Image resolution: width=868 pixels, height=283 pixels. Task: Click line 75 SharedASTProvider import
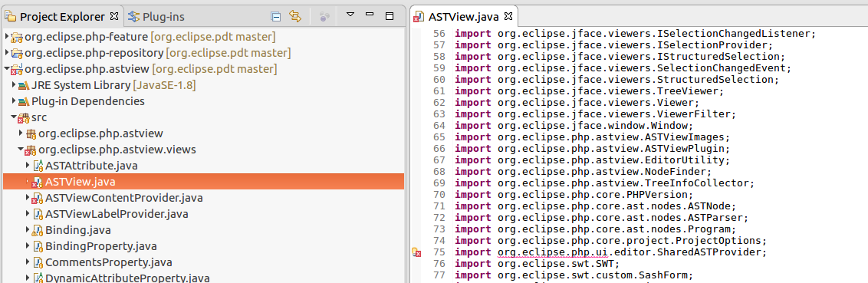click(610, 252)
